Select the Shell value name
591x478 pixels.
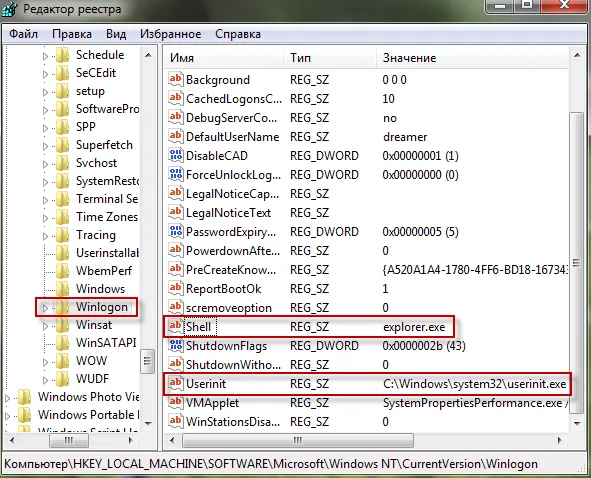pyautogui.click(x=199, y=326)
